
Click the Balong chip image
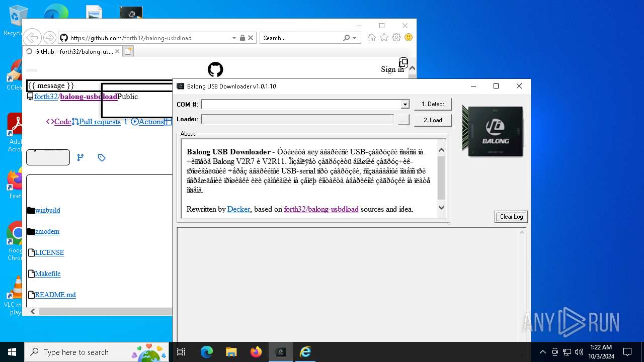[493, 131]
